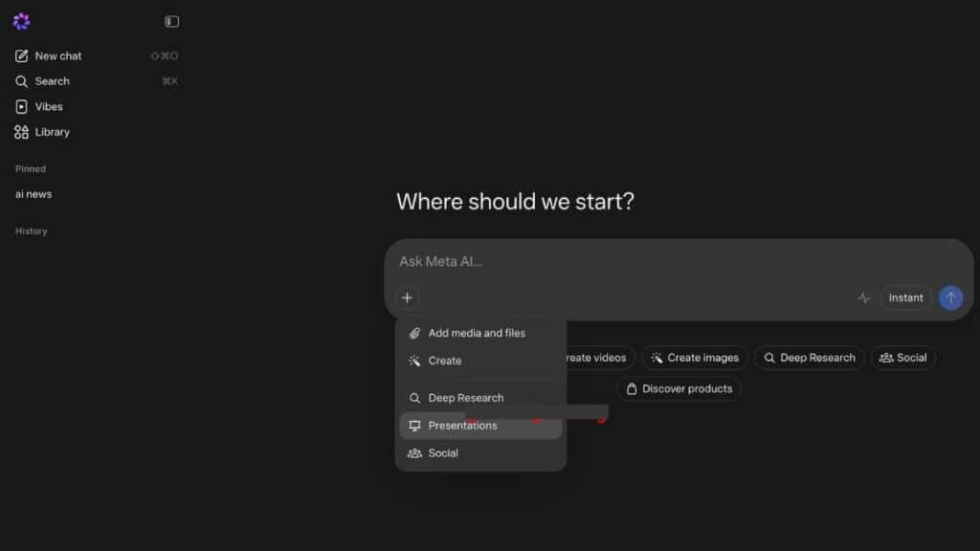Click the voice waveform icon
980x551 pixels.
(864, 298)
